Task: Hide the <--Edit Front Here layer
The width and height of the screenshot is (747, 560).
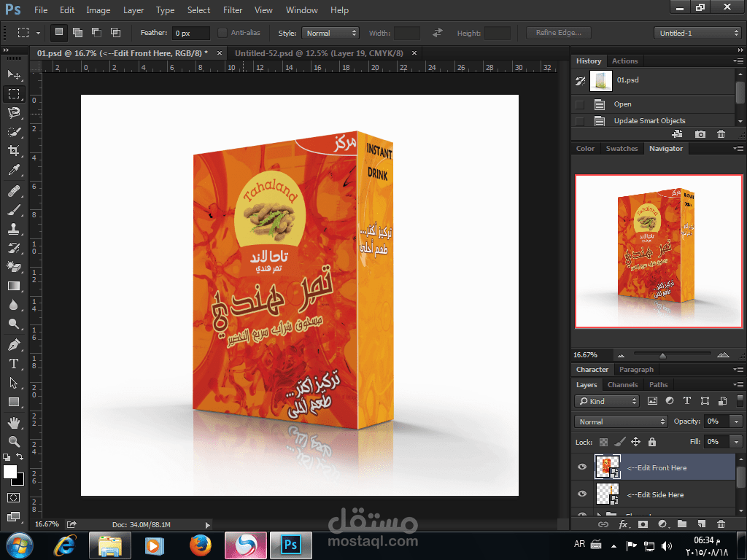Action: click(581, 467)
